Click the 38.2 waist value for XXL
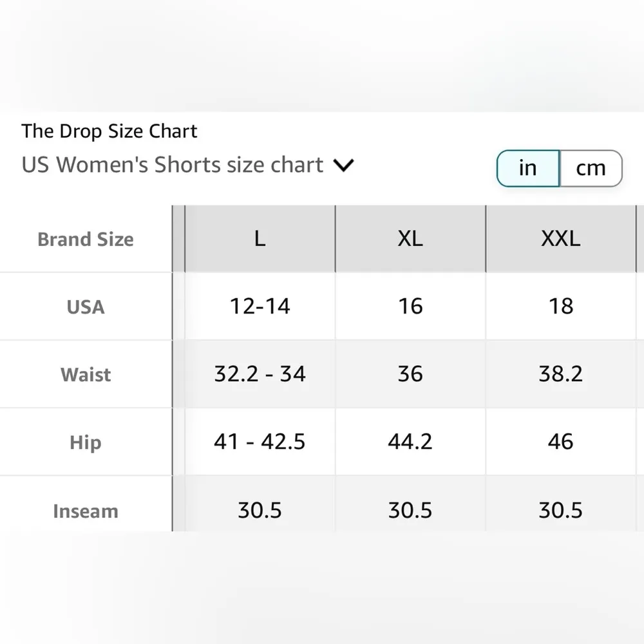Screen dimensions: 644x644 [x=561, y=374]
